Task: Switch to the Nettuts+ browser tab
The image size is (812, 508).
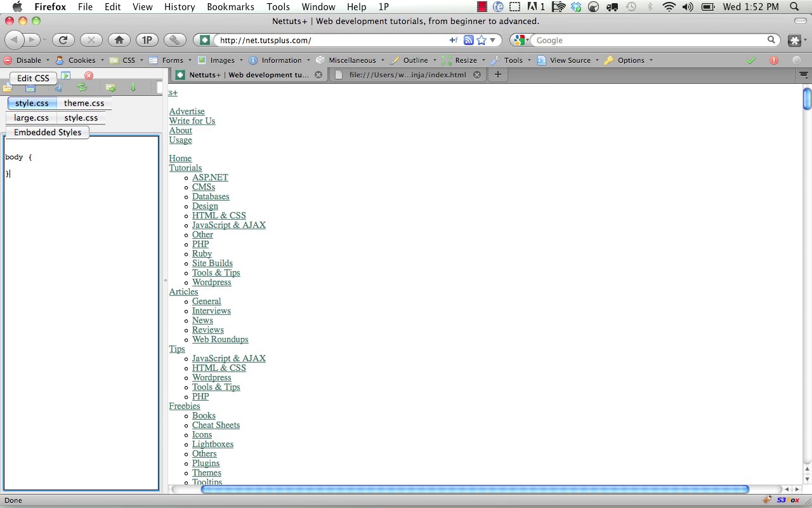Action: coord(249,74)
